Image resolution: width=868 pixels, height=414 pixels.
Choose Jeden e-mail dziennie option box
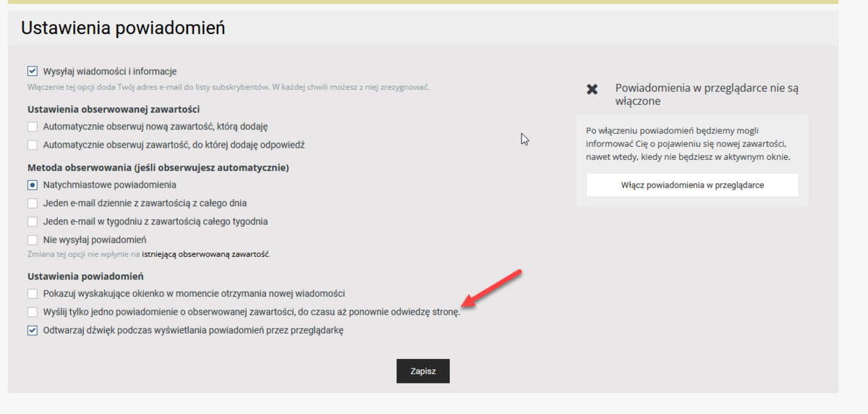tap(33, 203)
